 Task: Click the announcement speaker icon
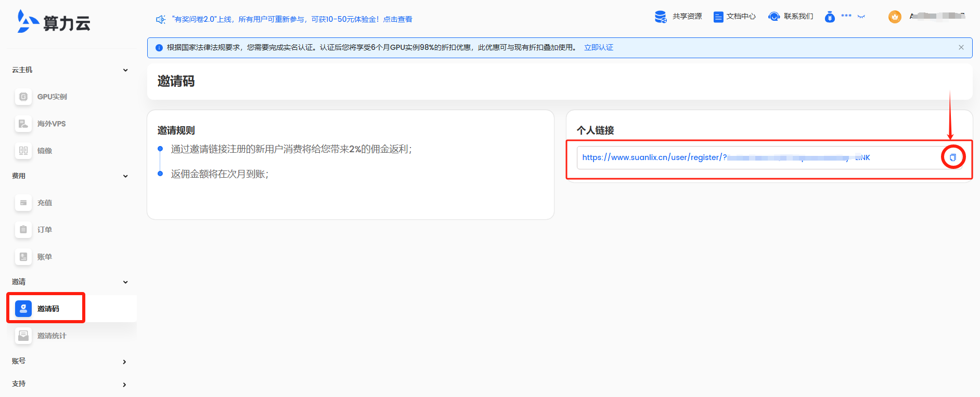pyautogui.click(x=161, y=19)
